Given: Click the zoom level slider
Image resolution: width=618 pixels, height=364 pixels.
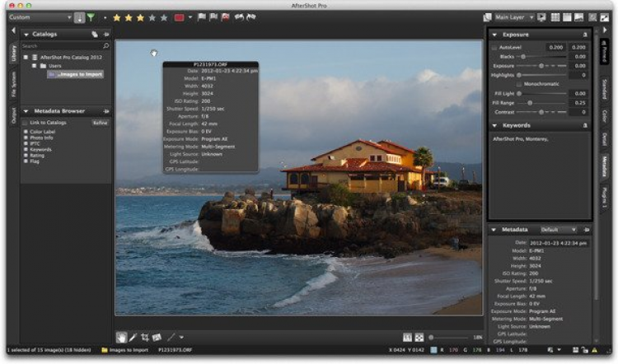Looking at the screenshot, I should (449, 338).
